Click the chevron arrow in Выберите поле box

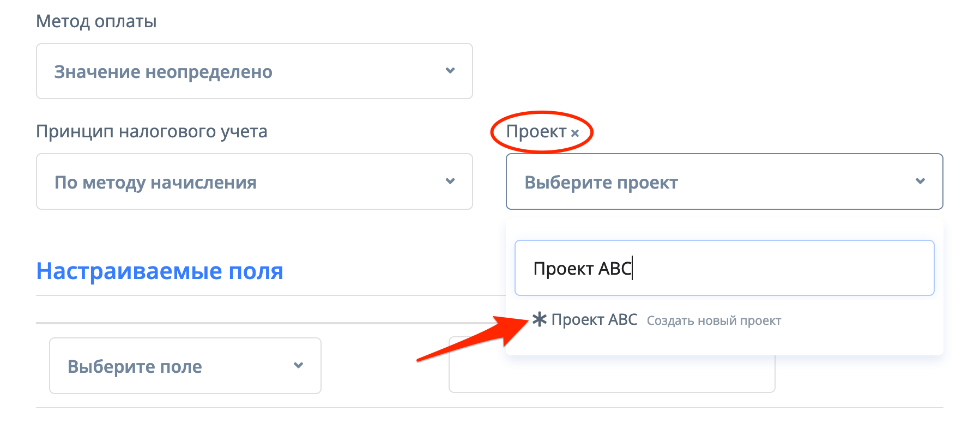298,365
